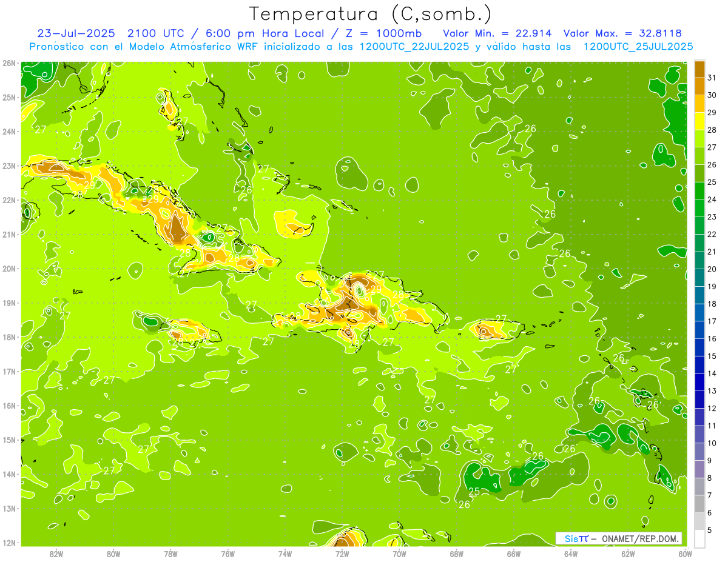Click the "12N" latitude axis label

(x=8, y=543)
